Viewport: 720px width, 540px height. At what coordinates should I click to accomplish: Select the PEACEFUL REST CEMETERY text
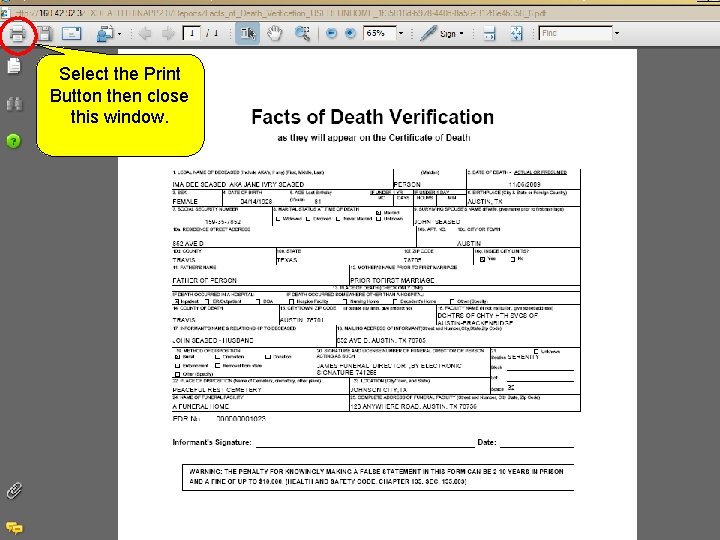(x=217, y=390)
